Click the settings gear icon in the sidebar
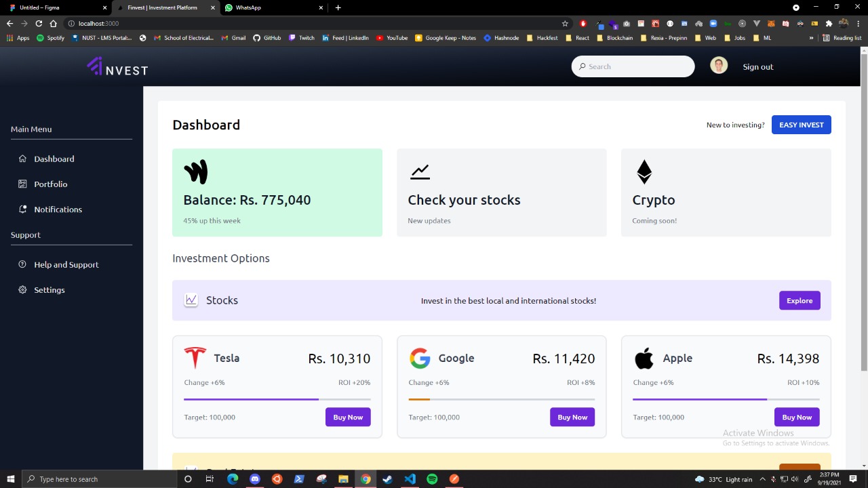This screenshot has width=868, height=488. 22,289
